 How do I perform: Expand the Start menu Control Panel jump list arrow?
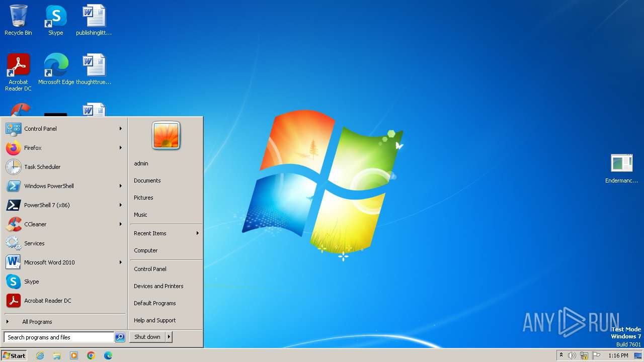[121, 129]
